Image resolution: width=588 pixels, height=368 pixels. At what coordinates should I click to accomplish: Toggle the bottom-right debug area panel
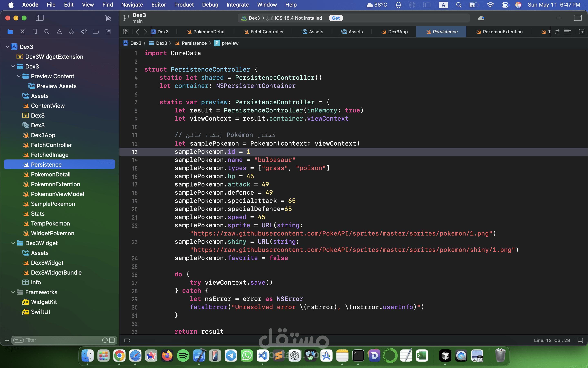pyautogui.click(x=580, y=340)
